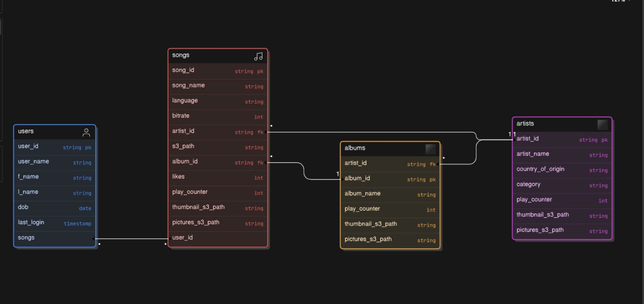Click user_name field in users table
The width and height of the screenshot is (644, 304).
click(x=55, y=162)
